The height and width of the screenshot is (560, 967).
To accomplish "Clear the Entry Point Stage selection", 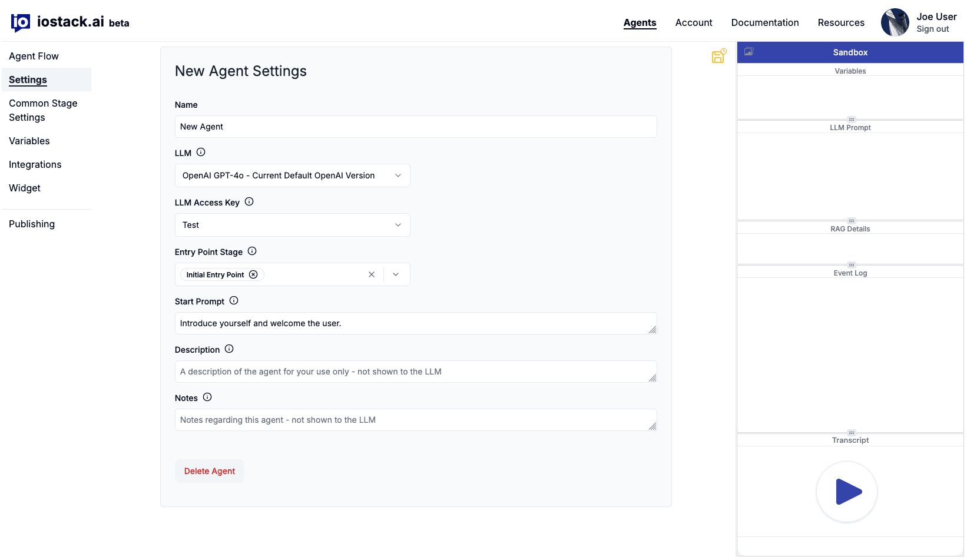I will tap(372, 274).
